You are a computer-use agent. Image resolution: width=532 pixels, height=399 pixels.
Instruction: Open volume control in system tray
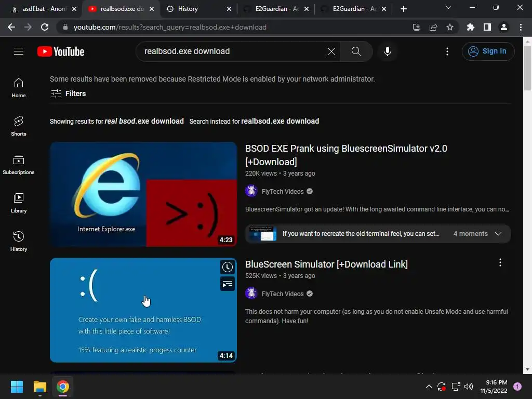tap(469, 387)
